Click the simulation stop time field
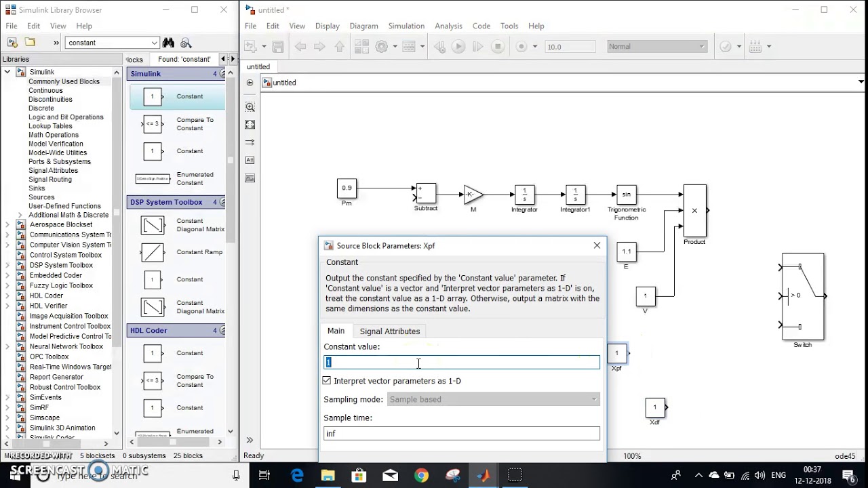Screen dimensions: 868x488 point(570,47)
